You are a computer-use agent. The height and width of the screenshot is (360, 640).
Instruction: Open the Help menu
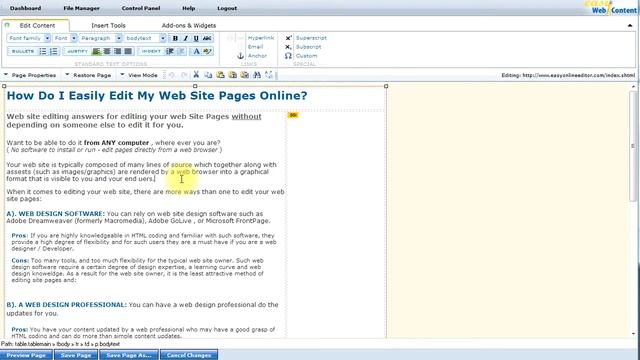click(188, 8)
